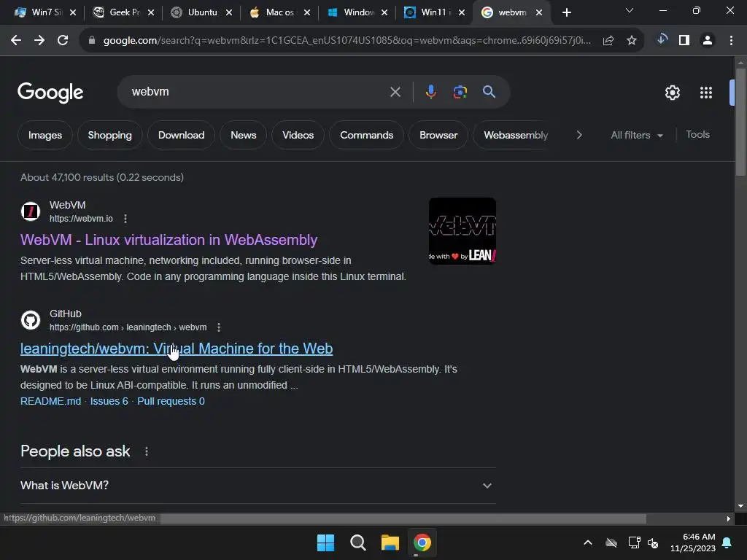Filter results by Shopping
Screen dimensions: 747x560
pos(110,135)
